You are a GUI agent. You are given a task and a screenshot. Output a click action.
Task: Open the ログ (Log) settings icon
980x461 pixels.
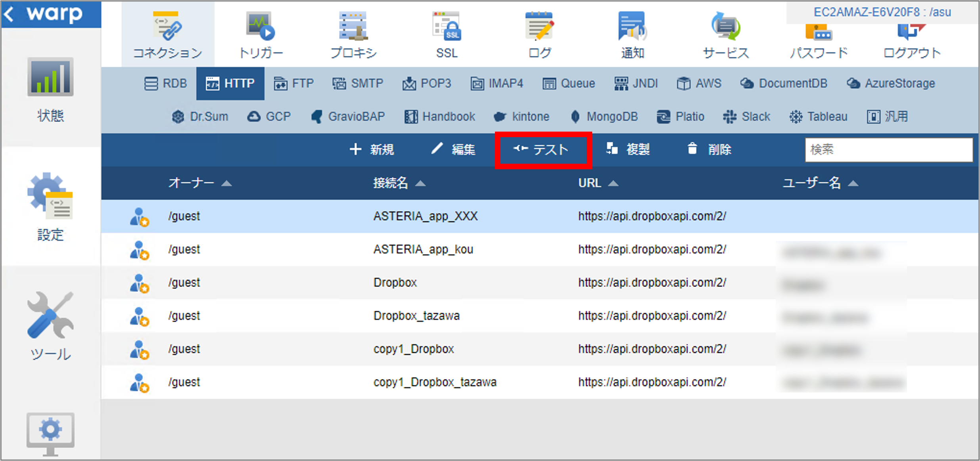pos(539,35)
